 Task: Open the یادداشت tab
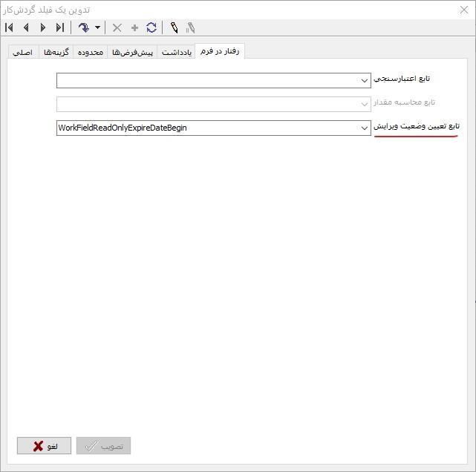point(177,53)
